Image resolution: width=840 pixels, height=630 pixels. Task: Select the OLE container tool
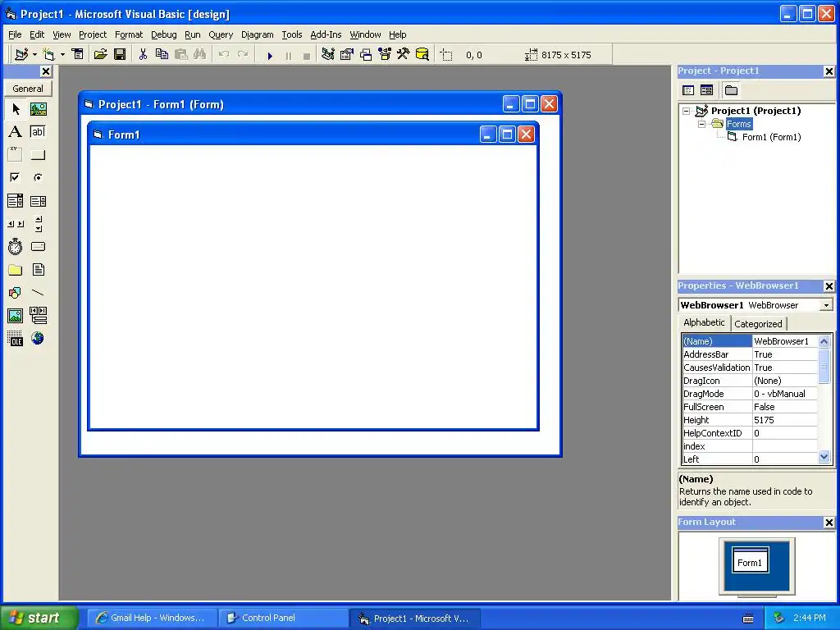click(x=16, y=339)
